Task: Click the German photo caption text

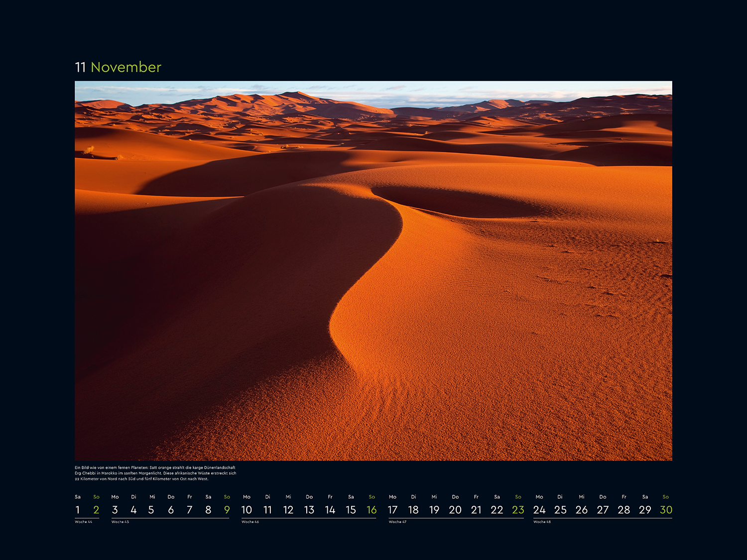Action: tap(155, 473)
